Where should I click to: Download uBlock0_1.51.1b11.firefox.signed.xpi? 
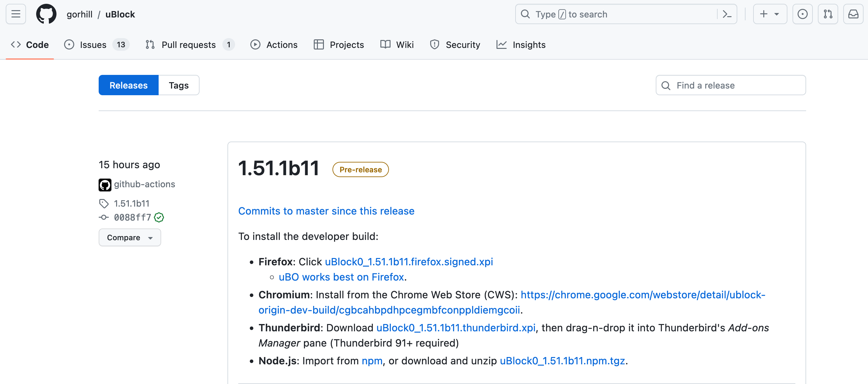[x=409, y=262]
